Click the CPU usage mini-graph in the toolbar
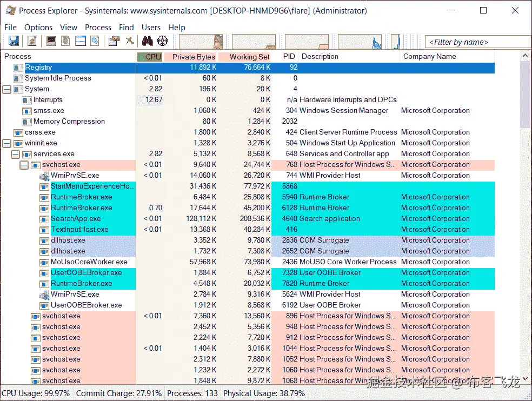The image size is (532, 401). pos(200,41)
